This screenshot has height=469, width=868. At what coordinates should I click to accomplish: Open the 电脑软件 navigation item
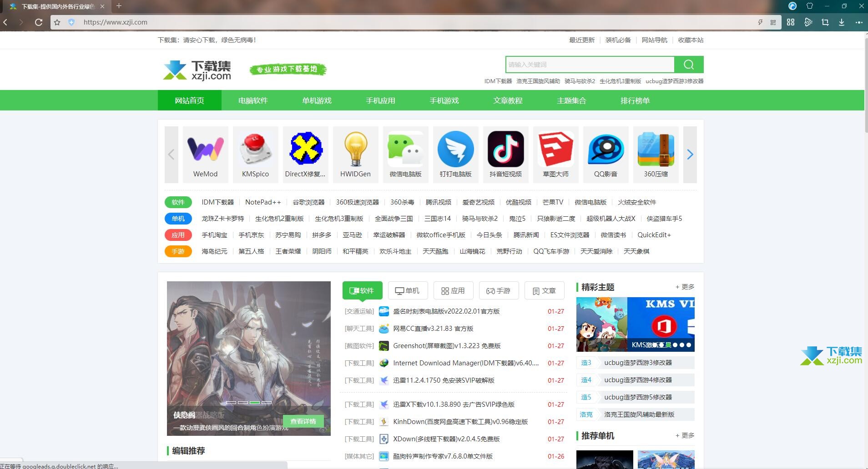pos(253,100)
